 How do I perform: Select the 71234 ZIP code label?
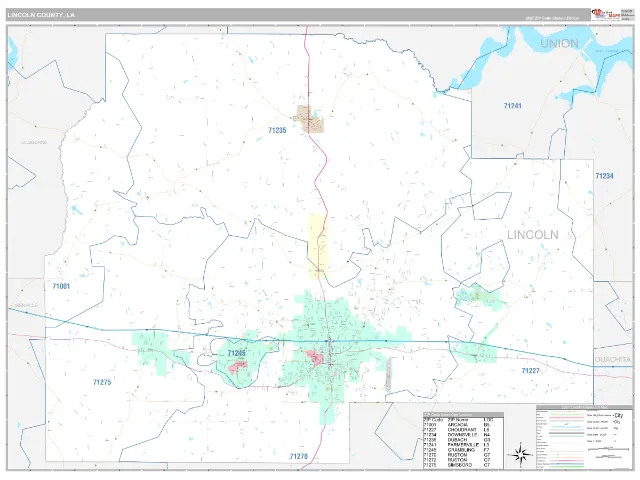pyautogui.click(x=604, y=176)
